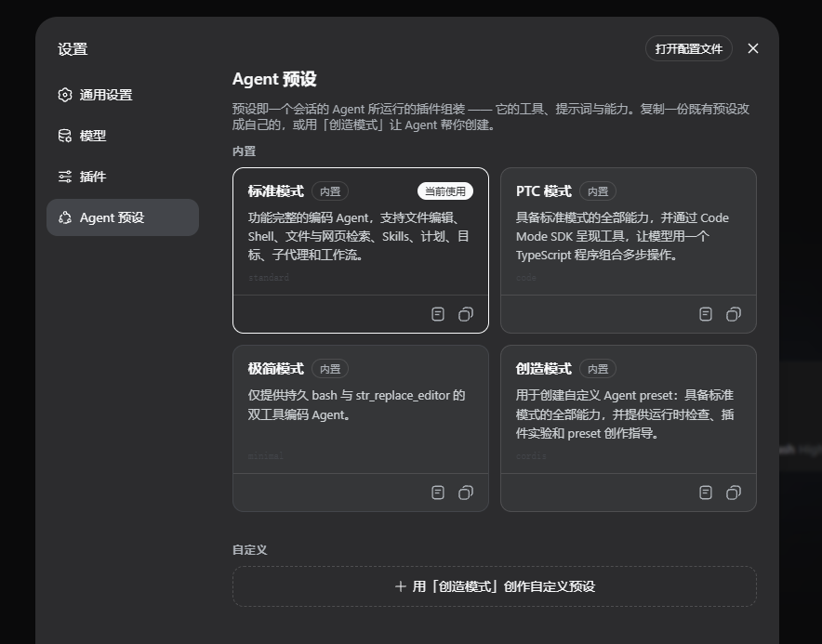Click the 'code' preset id text
Image resolution: width=822 pixels, height=644 pixels.
pos(525,277)
